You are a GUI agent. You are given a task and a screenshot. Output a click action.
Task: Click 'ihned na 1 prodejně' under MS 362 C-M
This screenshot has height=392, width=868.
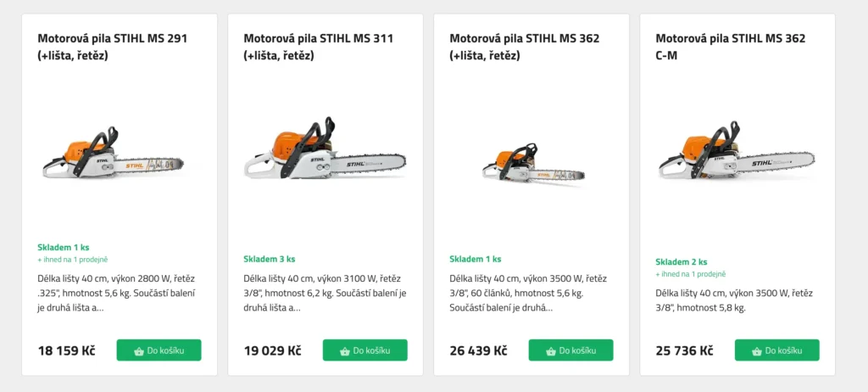click(x=693, y=274)
